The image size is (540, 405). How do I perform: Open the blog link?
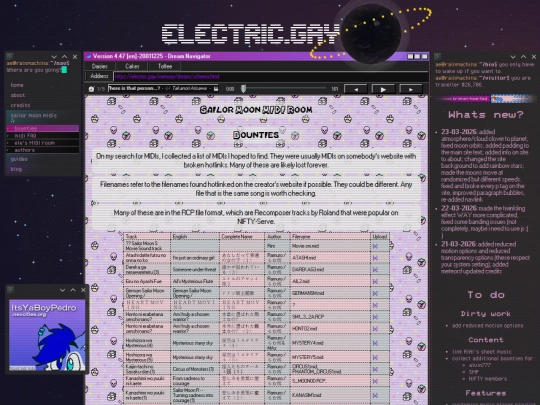tap(16, 169)
